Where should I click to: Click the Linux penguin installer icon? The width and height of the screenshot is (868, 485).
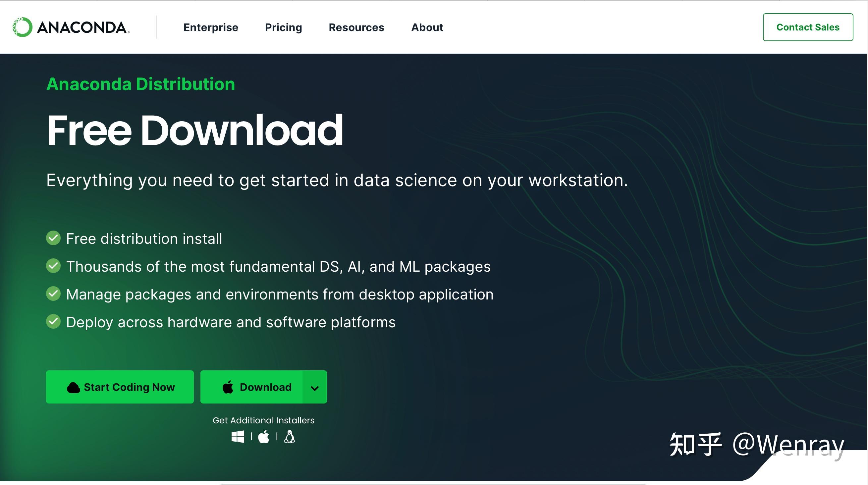[x=290, y=437]
